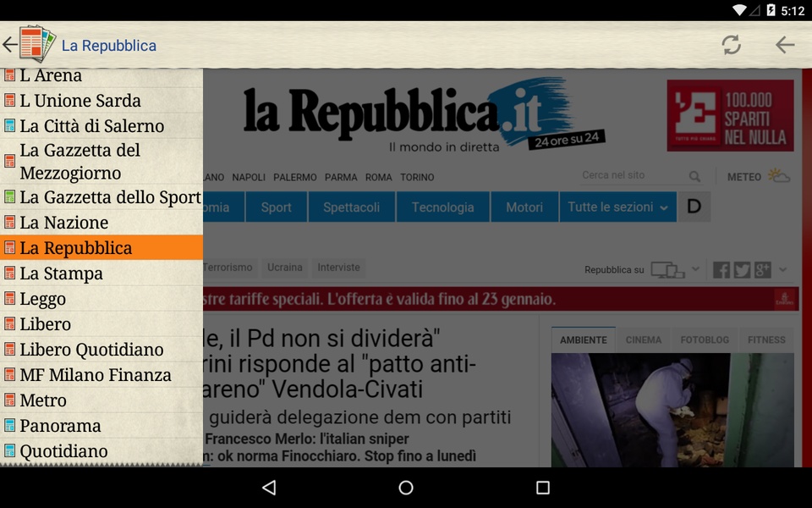Select Quotidiano in the newspaper list

[101, 451]
